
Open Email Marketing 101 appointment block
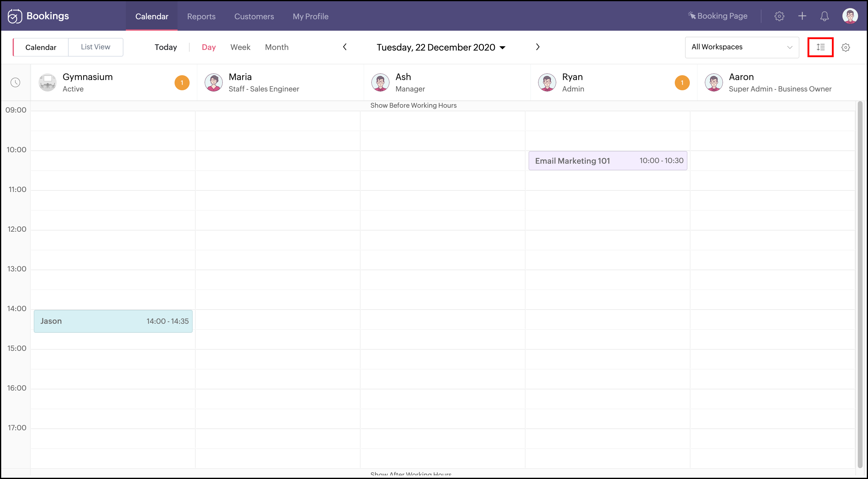[x=608, y=161]
